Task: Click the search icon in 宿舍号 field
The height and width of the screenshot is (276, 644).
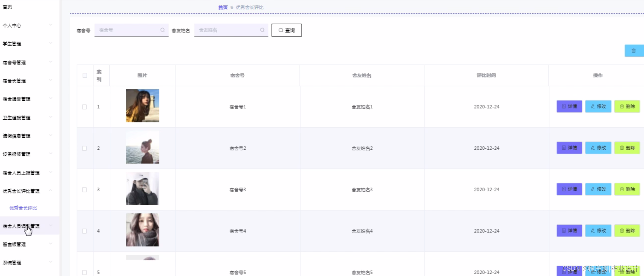Action: pyautogui.click(x=163, y=30)
